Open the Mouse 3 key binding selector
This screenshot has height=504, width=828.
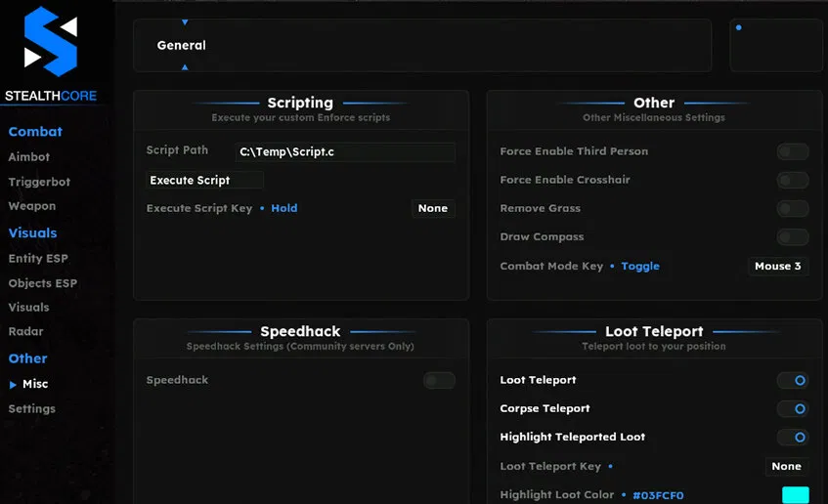[777, 267]
